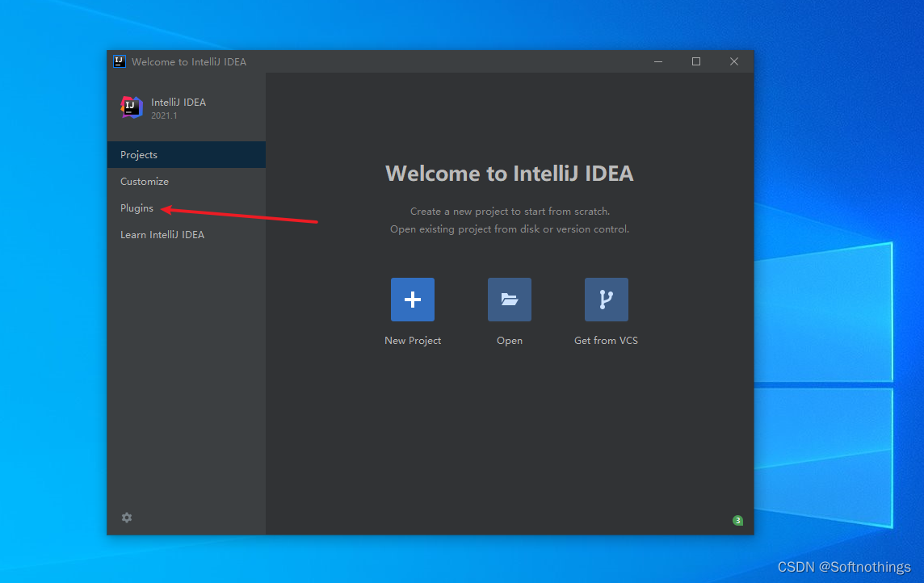
Task: Click the Get from VCS branch icon
Action: click(x=606, y=299)
